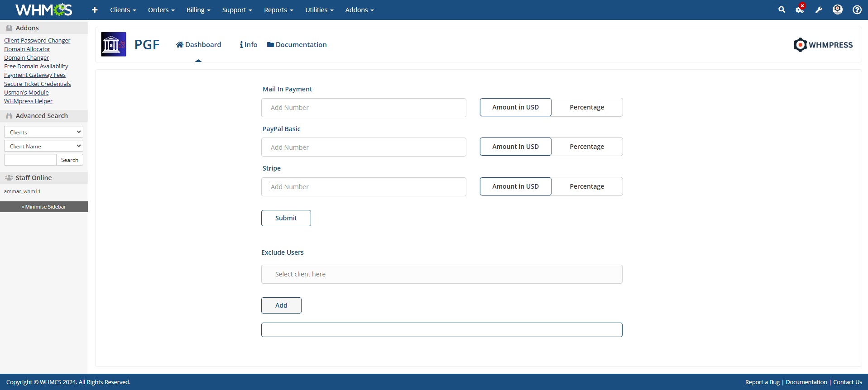868x390 pixels.
Task: Click the Minimise Sidebar bar
Action: pyautogui.click(x=44, y=207)
